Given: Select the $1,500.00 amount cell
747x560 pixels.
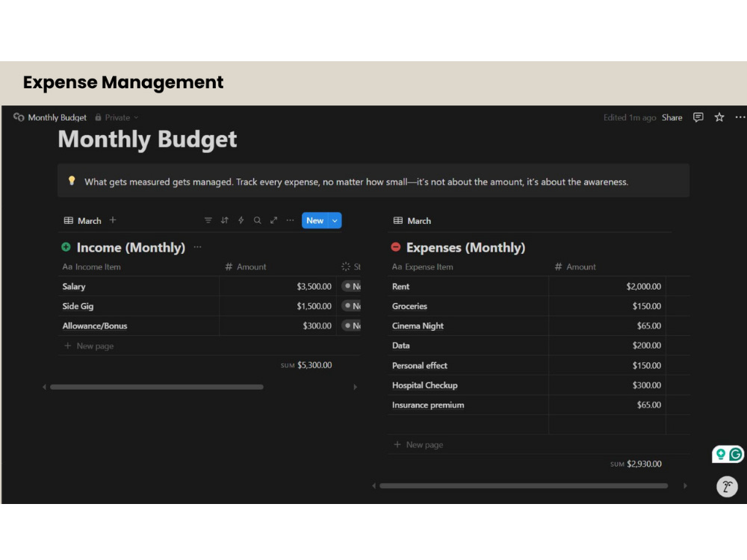Looking at the screenshot, I should pos(278,305).
